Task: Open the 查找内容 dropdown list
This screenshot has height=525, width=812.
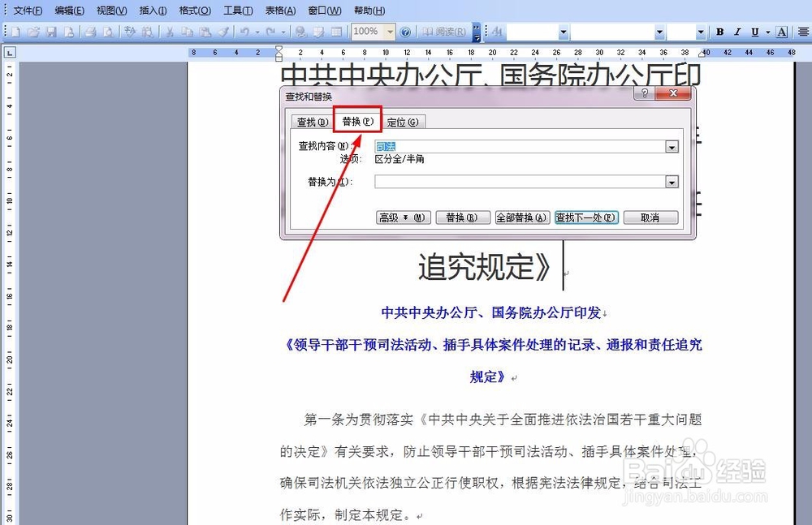Action: 672,146
